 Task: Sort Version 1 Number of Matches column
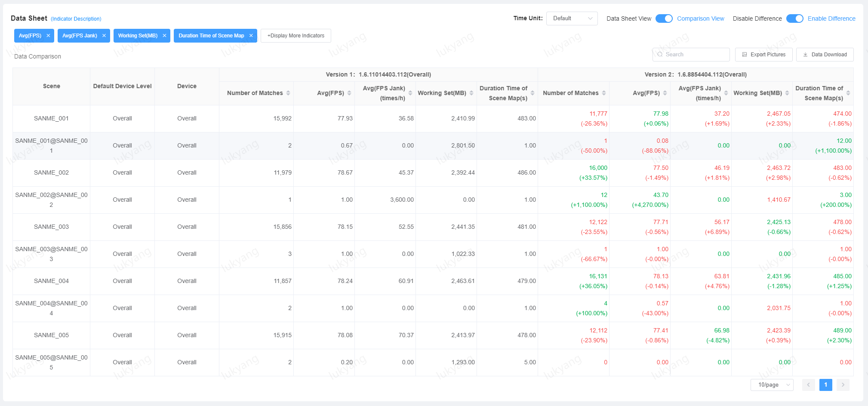(288, 93)
